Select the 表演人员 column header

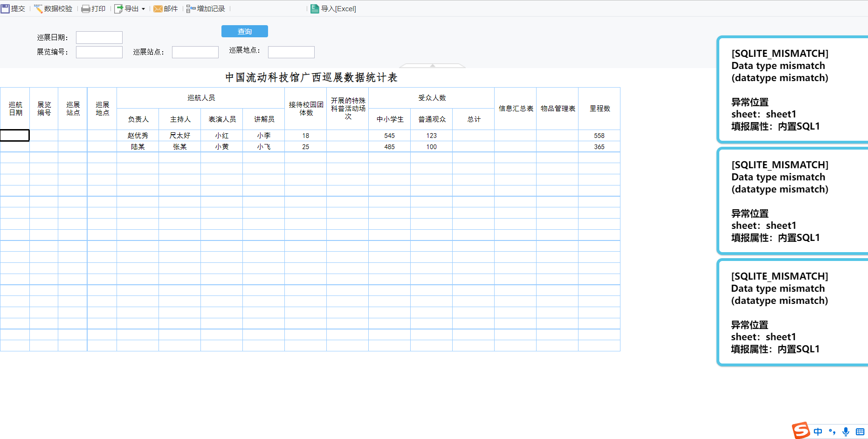tap(222, 119)
